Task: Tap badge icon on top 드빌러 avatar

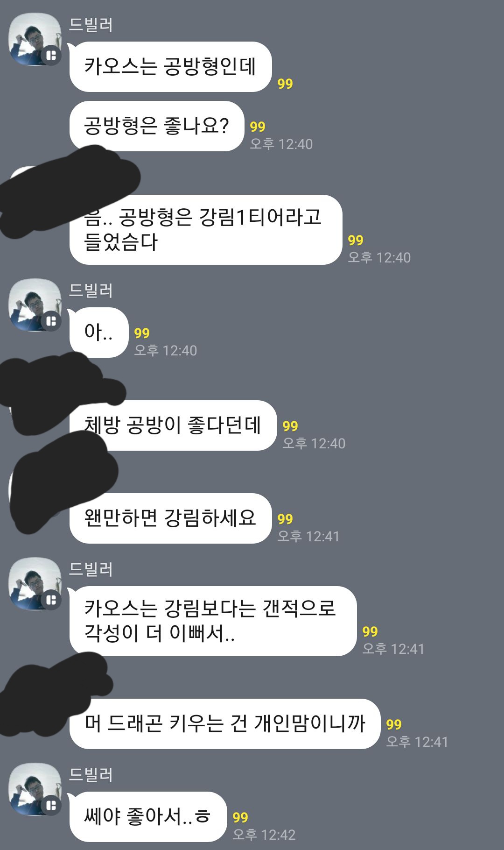Action: [51, 56]
